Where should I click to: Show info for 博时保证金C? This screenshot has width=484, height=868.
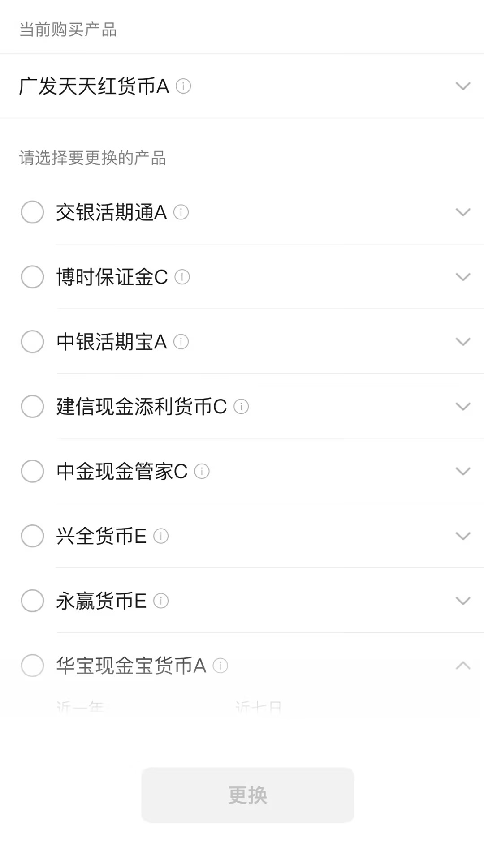182,277
